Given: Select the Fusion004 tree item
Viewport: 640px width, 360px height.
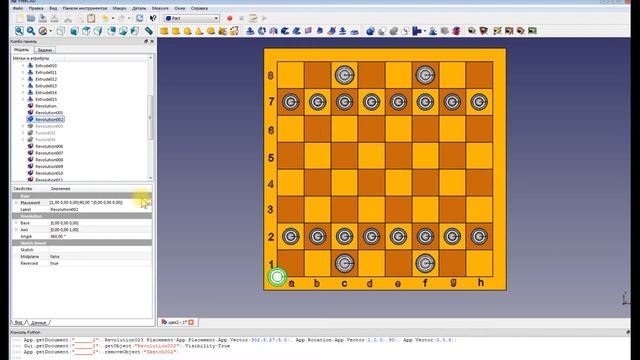Looking at the screenshot, I should click(45, 140).
